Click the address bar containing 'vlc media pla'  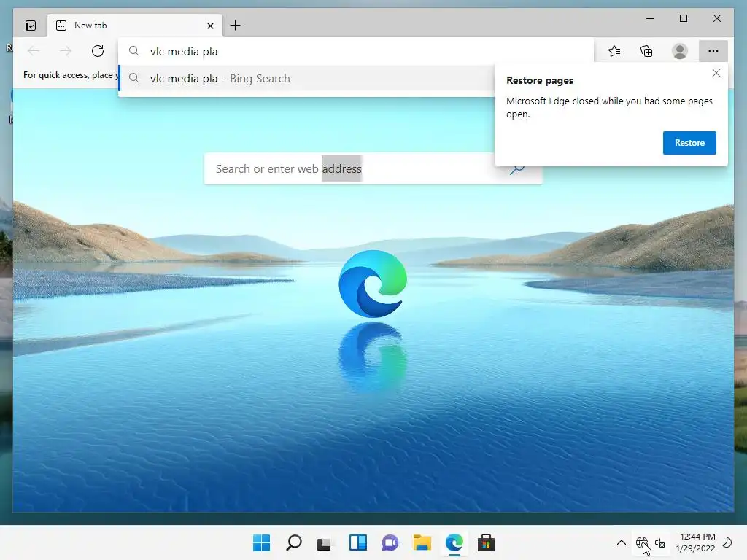click(355, 52)
